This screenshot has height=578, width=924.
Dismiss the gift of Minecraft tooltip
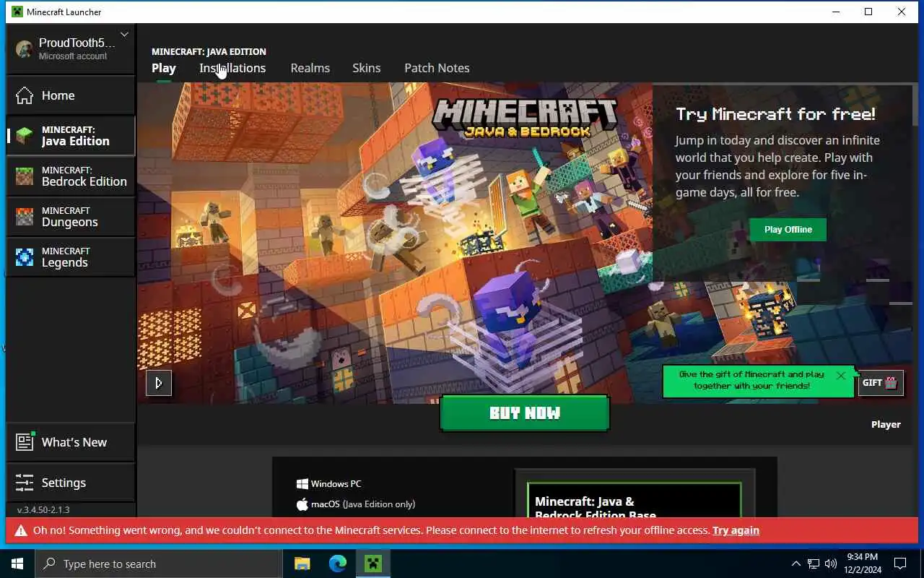pos(840,376)
